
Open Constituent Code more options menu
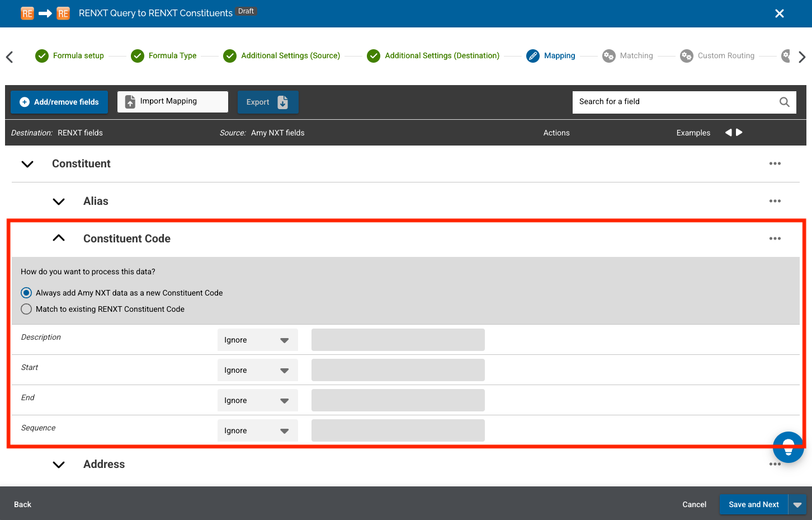tap(775, 238)
